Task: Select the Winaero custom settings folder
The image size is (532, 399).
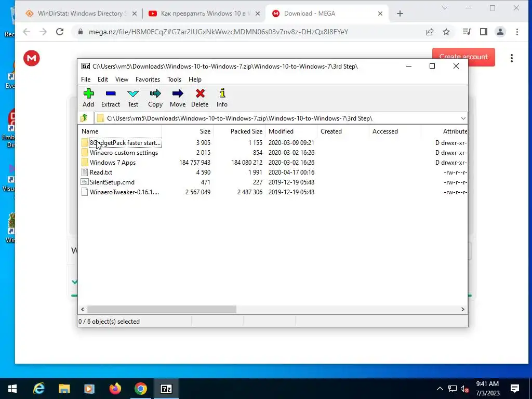Action: (x=120, y=153)
